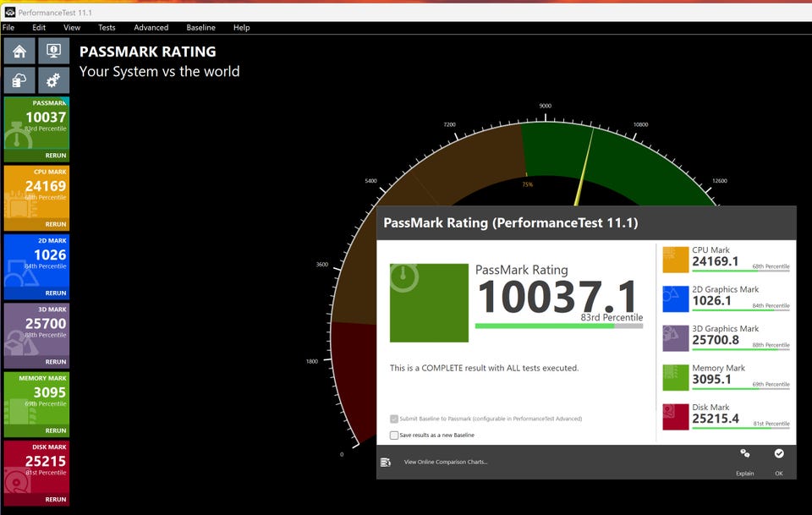Click the 3D Graphics Mark 25700.8 value
This screenshot has width=812, height=515.
pos(716,341)
